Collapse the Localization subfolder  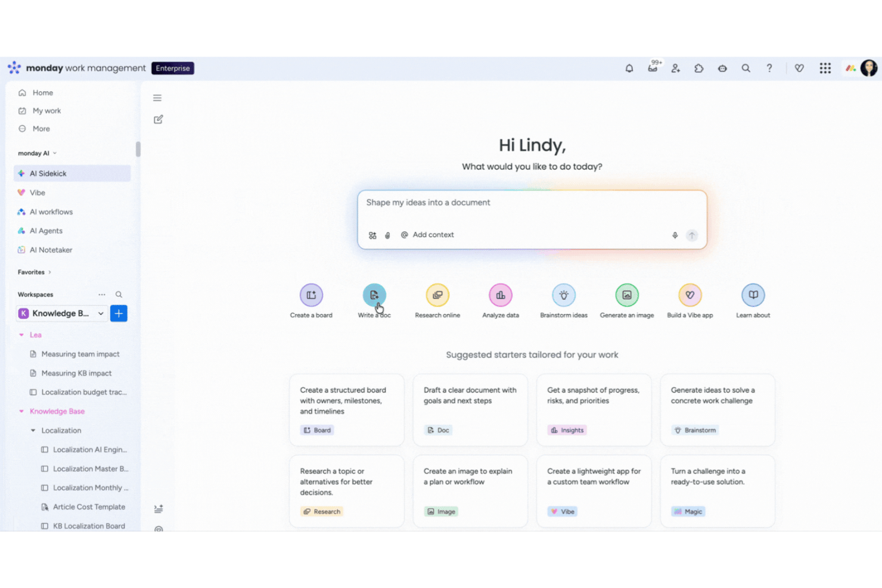33,430
